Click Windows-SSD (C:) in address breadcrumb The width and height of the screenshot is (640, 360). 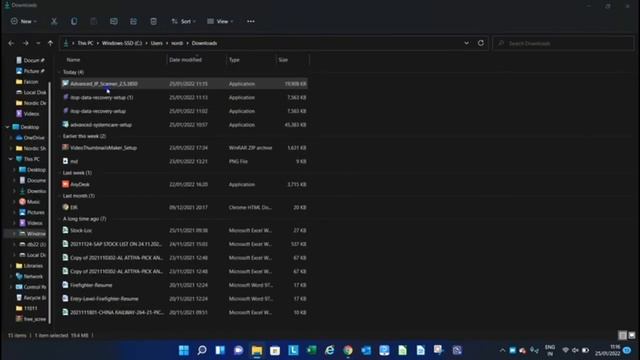122,43
